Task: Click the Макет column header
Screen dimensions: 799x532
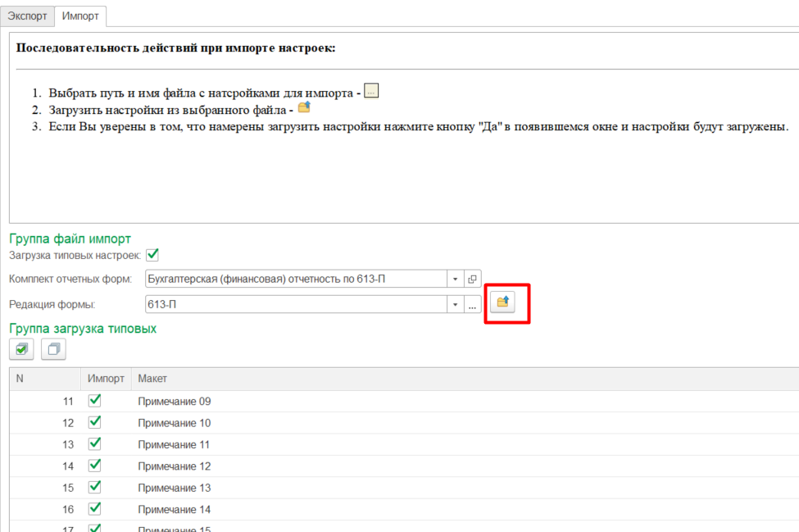Action: [x=152, y=379]
